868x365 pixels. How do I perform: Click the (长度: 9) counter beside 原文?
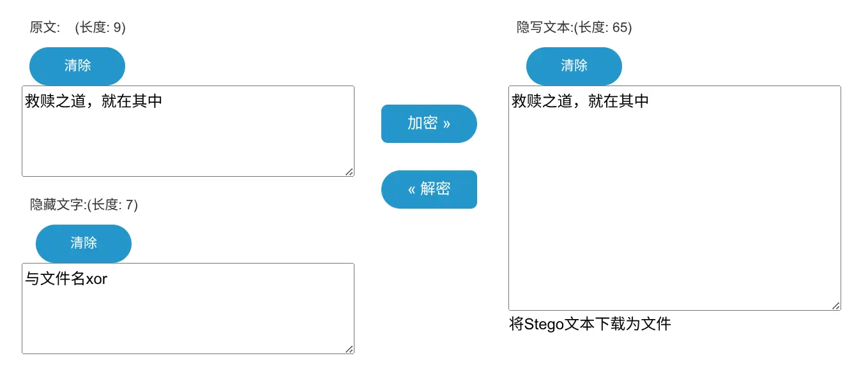pyautogui.click(x=100, y=27)
